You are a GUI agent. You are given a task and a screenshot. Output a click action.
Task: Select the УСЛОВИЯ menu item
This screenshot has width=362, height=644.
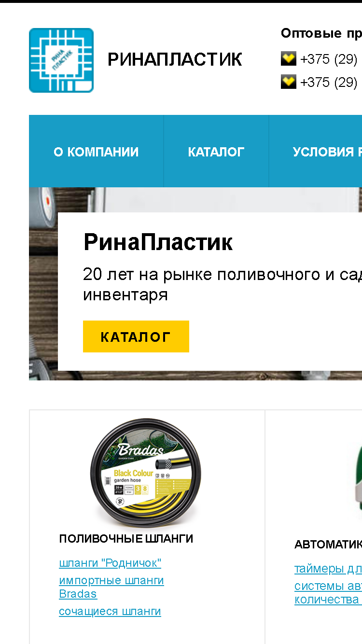pyautogui.click(x=327, y=152)
